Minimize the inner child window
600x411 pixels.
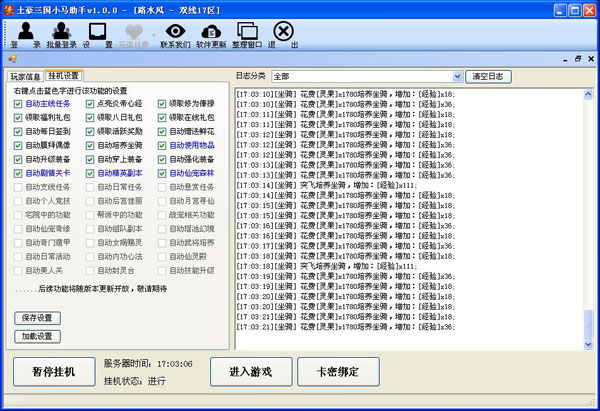click(x=565, y=59)
